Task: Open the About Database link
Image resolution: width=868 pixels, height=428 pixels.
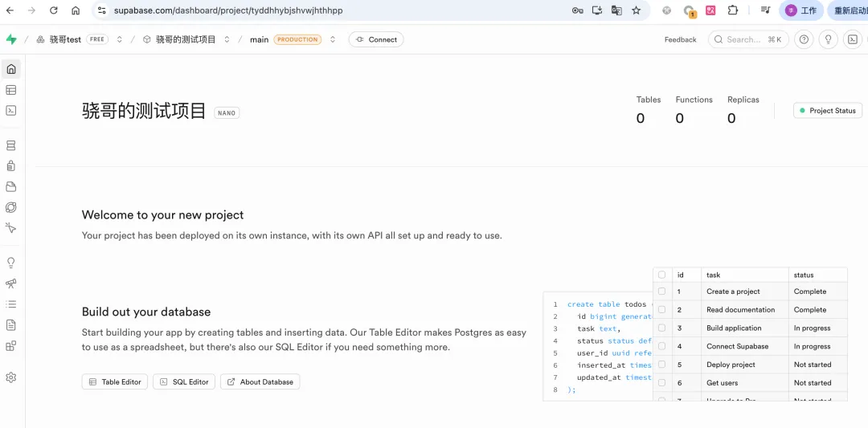Action: (x=260, y=382)
